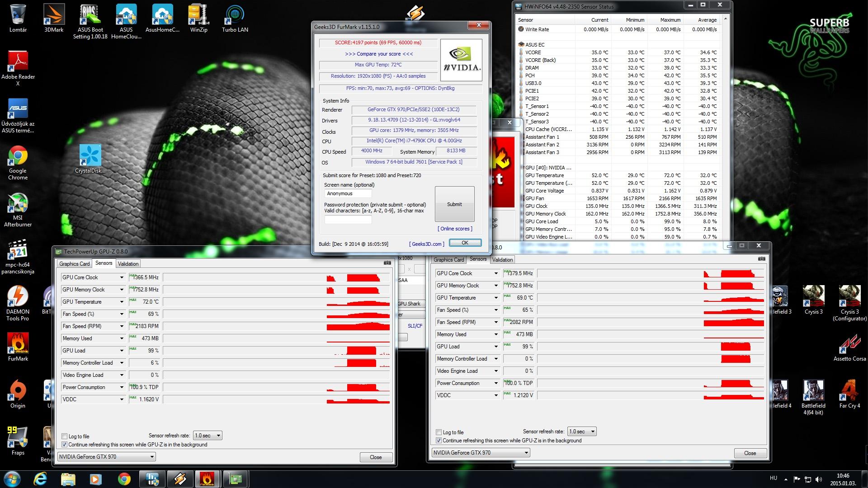Launch Fraps from the desktop
868x488 pixels.
18,441
